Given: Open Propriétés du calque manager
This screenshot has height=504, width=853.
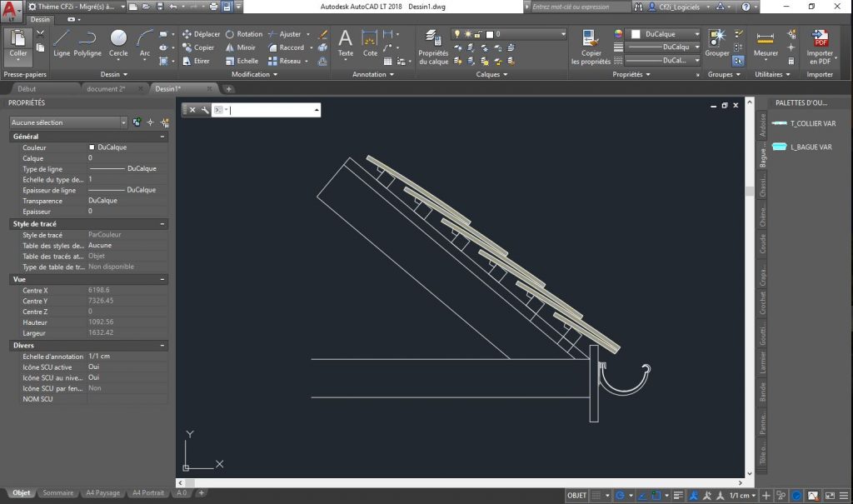Looking at the screenshot, I should click(x=433, y=47).
